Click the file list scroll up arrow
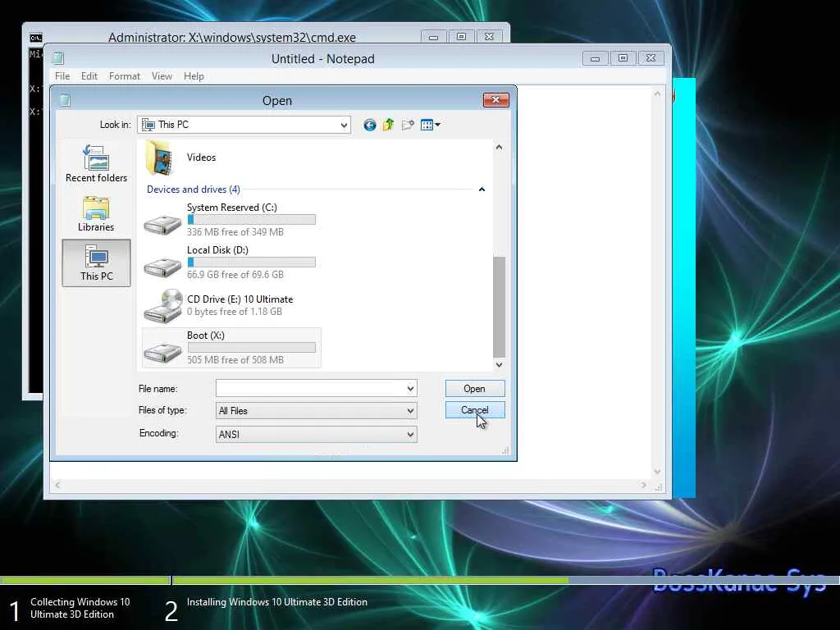 tap(499, 147)
